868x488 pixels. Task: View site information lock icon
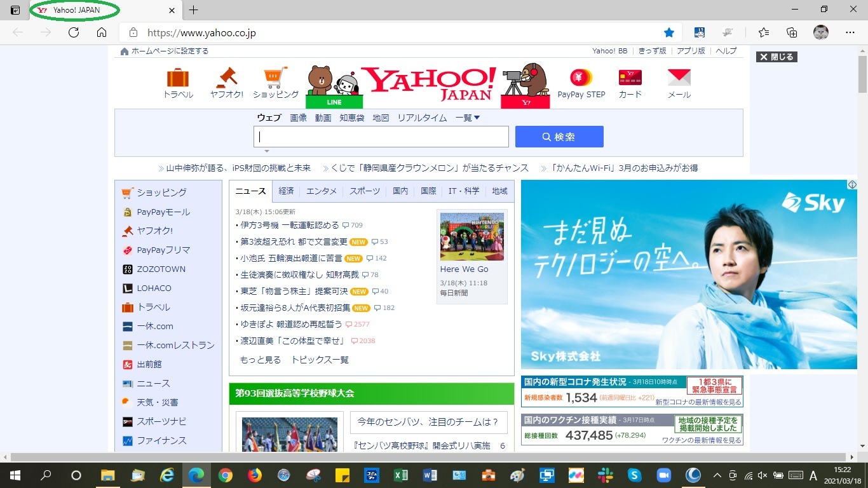(133, 32)
